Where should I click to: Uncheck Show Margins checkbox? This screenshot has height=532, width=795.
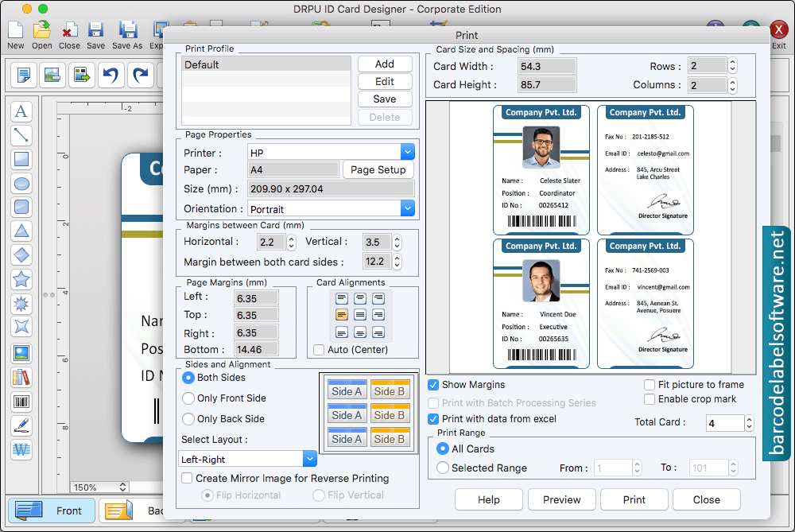point(433,385)
